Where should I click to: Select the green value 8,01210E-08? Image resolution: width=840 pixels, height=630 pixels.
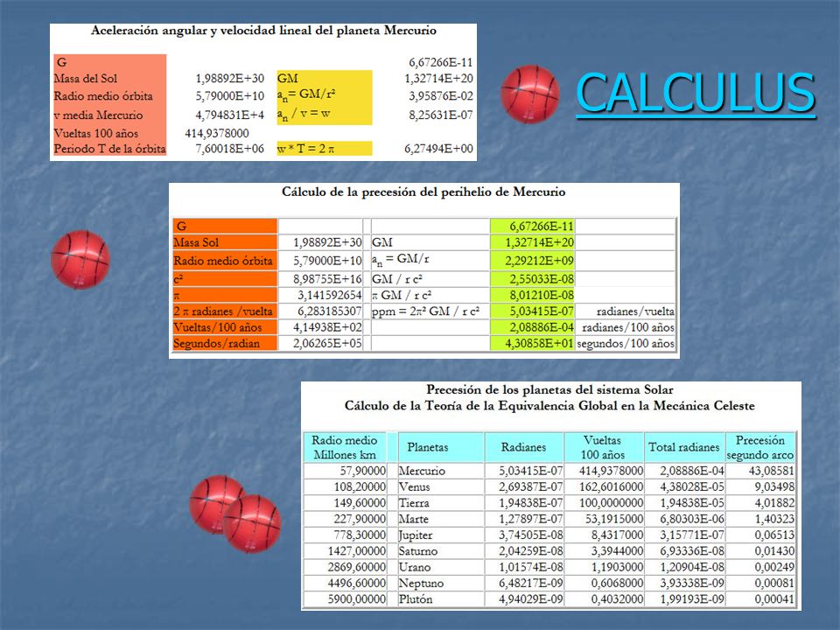[x=541, y=295]
